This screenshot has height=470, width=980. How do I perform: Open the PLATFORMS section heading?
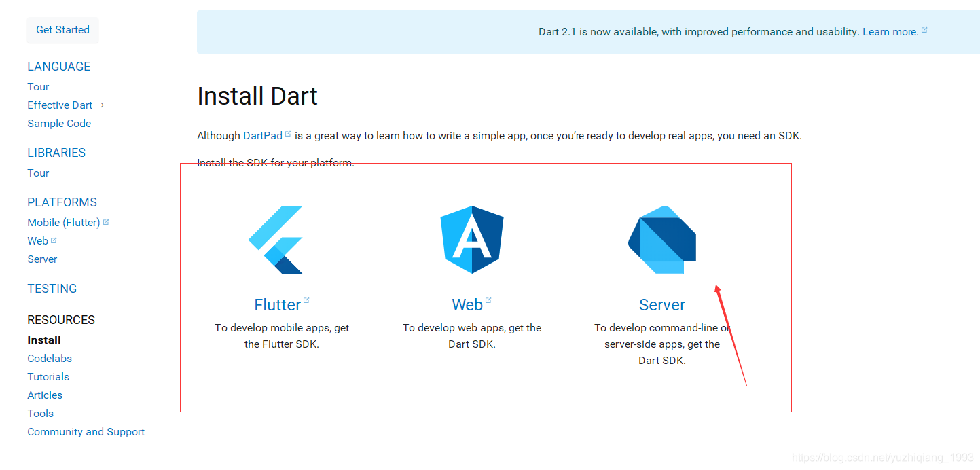pyautogui.click(x=62, y=202)
